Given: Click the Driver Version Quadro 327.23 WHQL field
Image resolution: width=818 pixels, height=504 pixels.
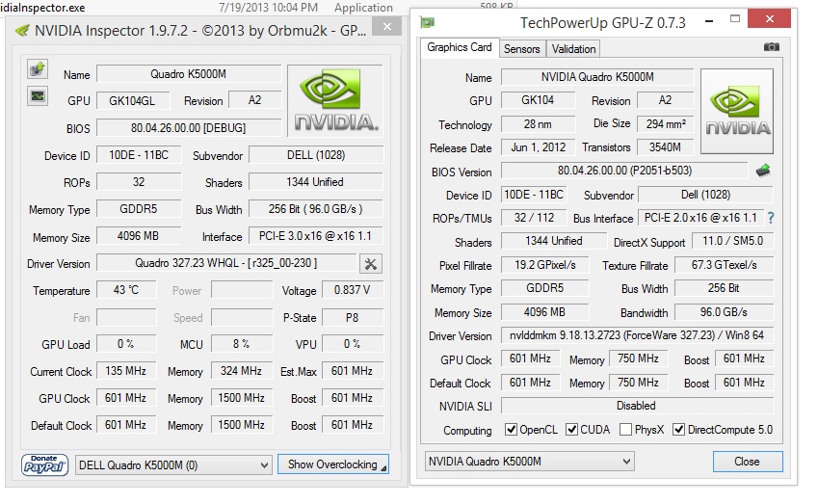Looking at the screenshot, I should (x=226, y=263).
